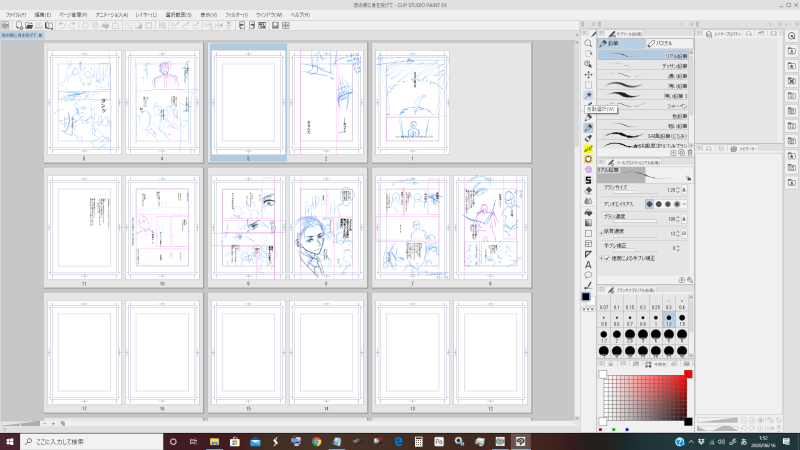Choose the デッサン鉛筆 brush
Image resolution: width=800 pixels, height=450 pixels.
pyautogui.click(x=643, y=66)
